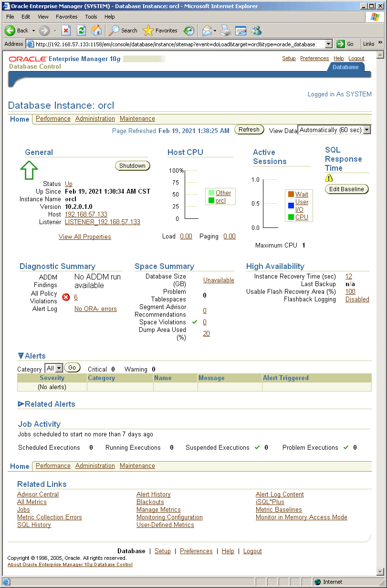387x588 pixels.
Task: Open the File menu
Action: [10, 17]
